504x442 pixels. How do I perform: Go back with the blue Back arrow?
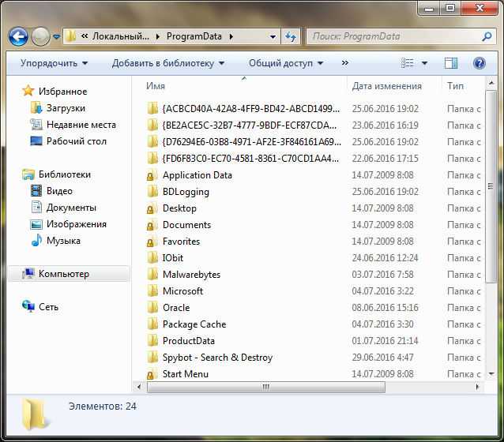18,36
